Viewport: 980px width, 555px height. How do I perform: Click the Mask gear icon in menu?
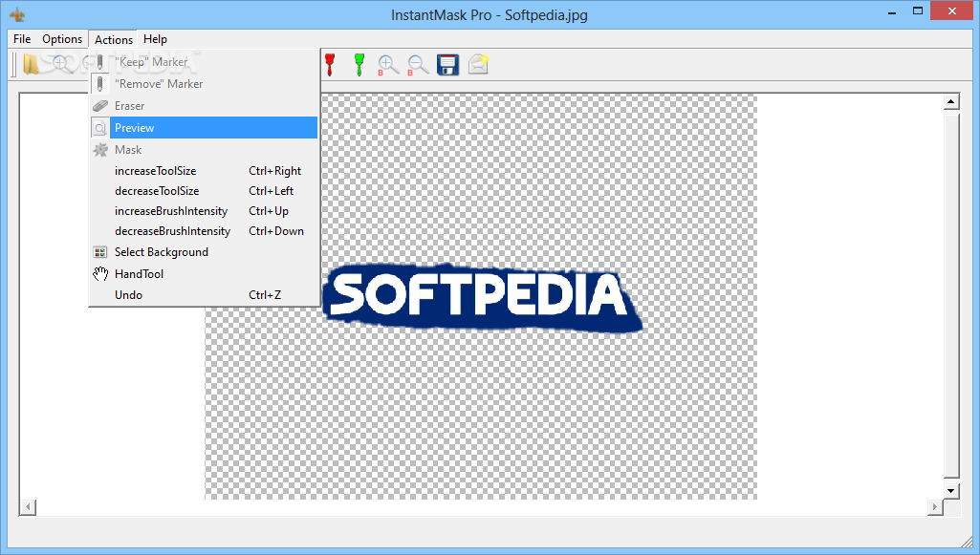click(100, 150)
